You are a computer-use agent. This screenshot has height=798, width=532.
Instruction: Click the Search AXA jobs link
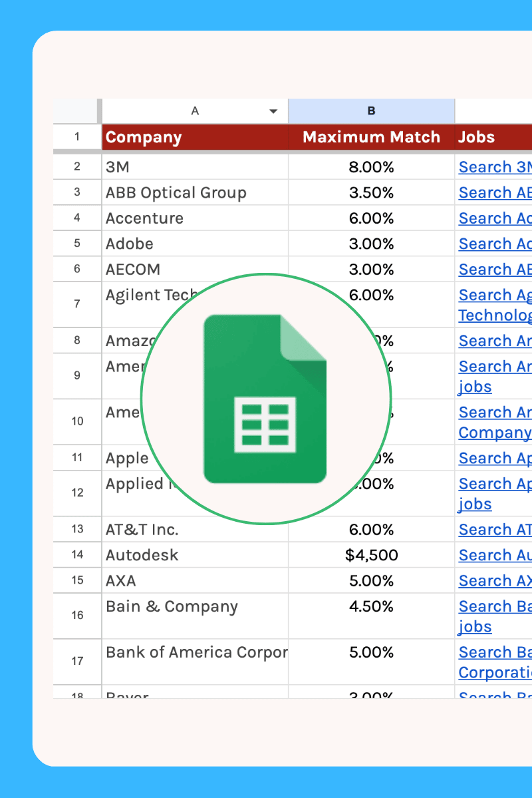pyautogui.click(x=495, y=580)
